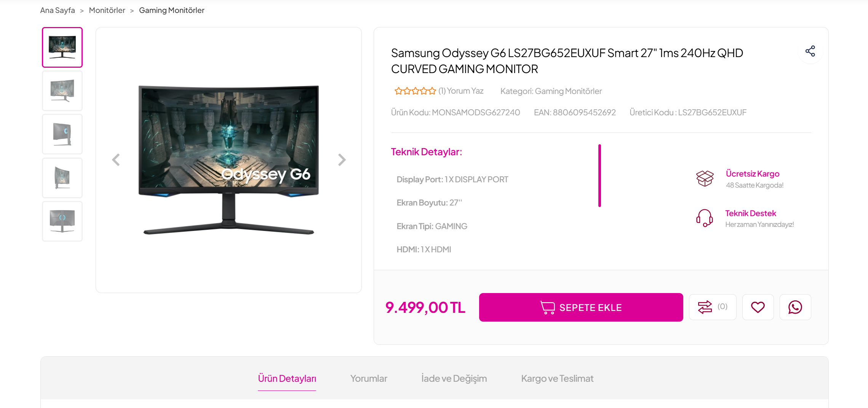Select the Ürün Detayları tab
The height and width of the screenshot is (408, 868).
(x=287, y=378)
